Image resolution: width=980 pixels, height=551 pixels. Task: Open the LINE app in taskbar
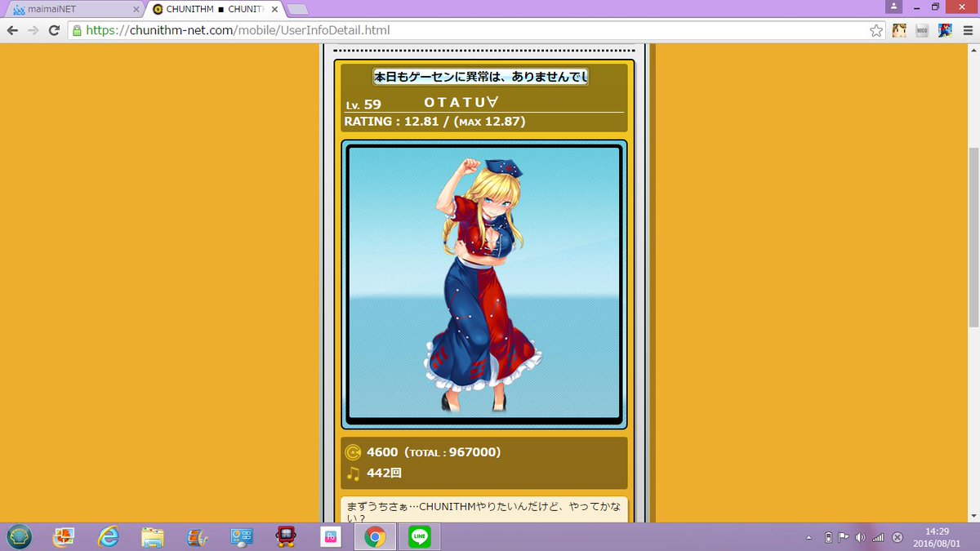[x=420, y=536]
